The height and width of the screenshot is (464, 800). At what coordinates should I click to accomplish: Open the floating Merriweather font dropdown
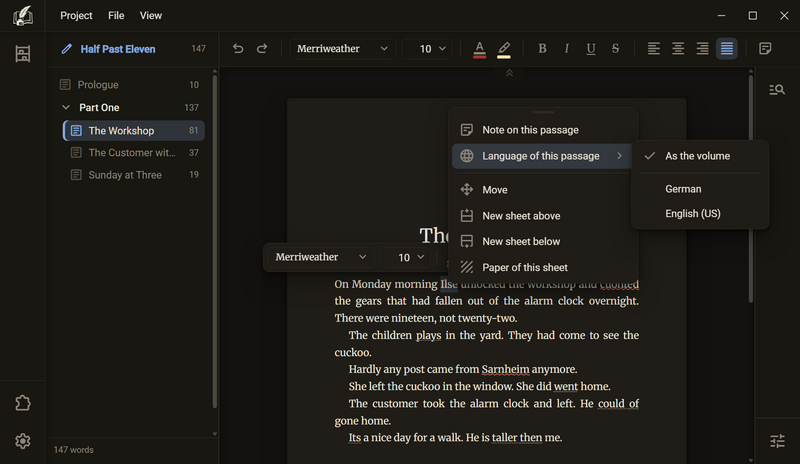[321, 257]
